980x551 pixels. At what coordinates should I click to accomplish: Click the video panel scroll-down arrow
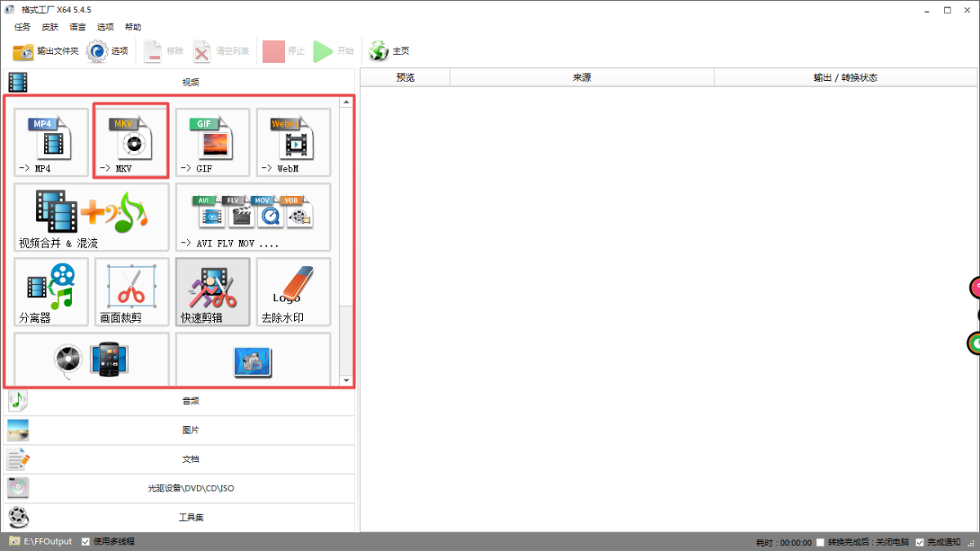(x=346, y=380)
